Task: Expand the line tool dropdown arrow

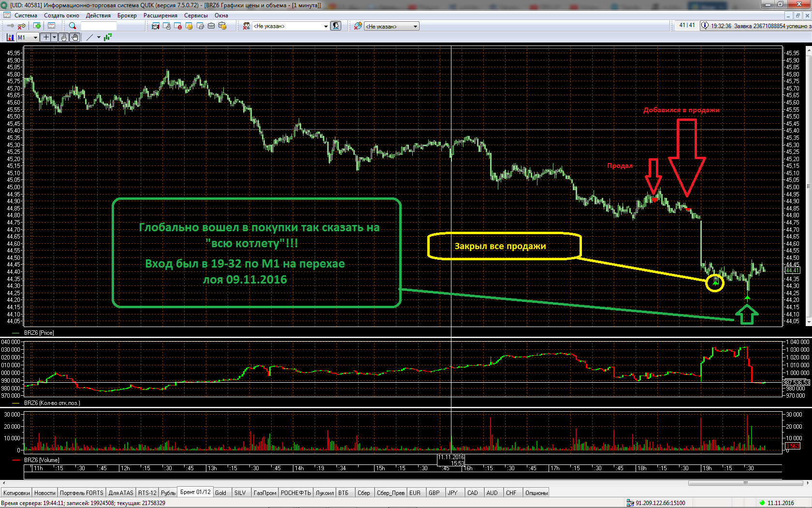Action: click(x=99, y=37)
